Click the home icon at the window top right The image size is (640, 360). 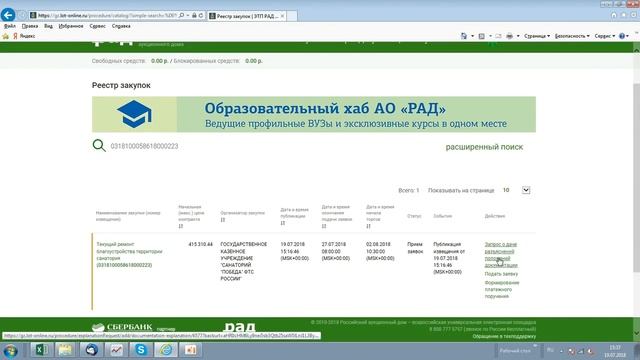pos(614,15)
